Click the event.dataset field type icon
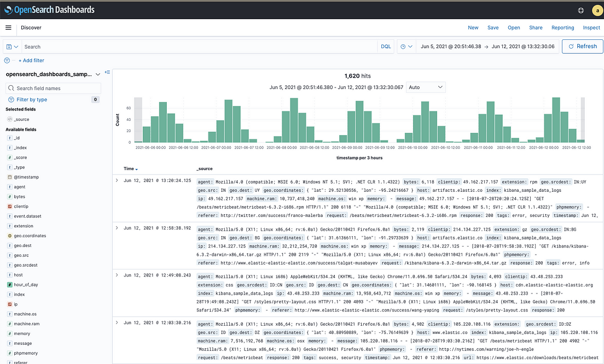604x364 pixels. (10, 216)
